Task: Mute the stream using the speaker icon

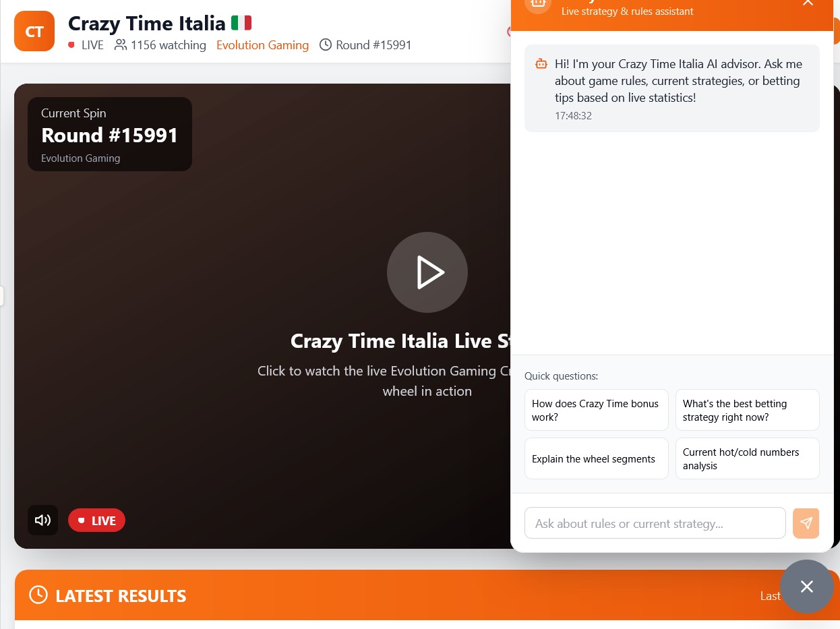Action: (42, 520)
